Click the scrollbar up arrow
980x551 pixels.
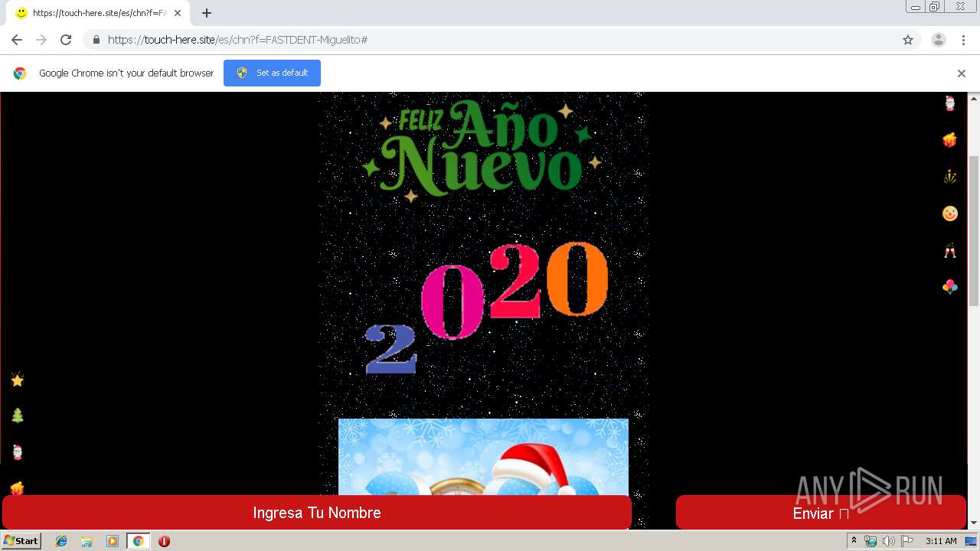(x=973, y=98)
